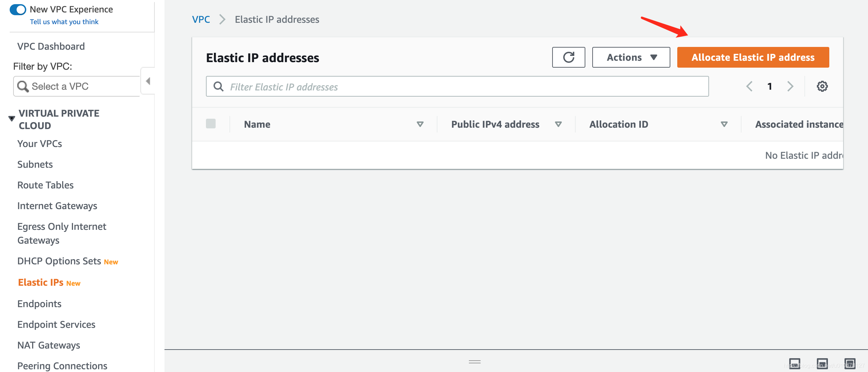Check the select-all table checkbox

coord(211,124)
